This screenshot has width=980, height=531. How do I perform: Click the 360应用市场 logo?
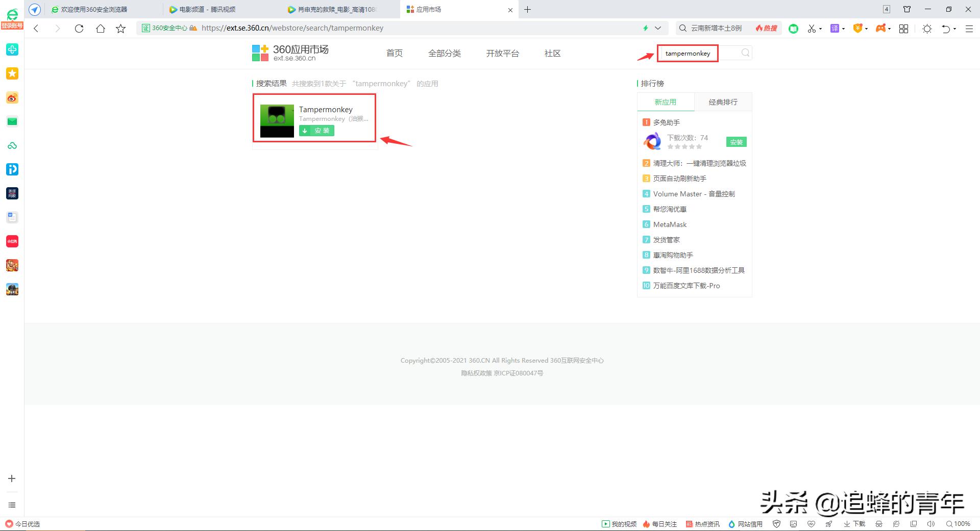290,53
